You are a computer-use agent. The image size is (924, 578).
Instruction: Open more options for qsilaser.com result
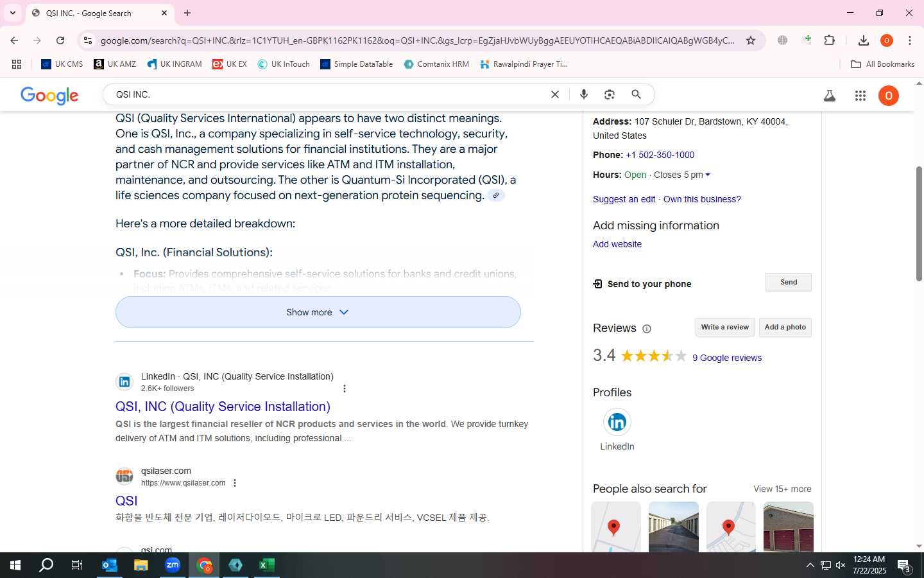coord(235,483)
